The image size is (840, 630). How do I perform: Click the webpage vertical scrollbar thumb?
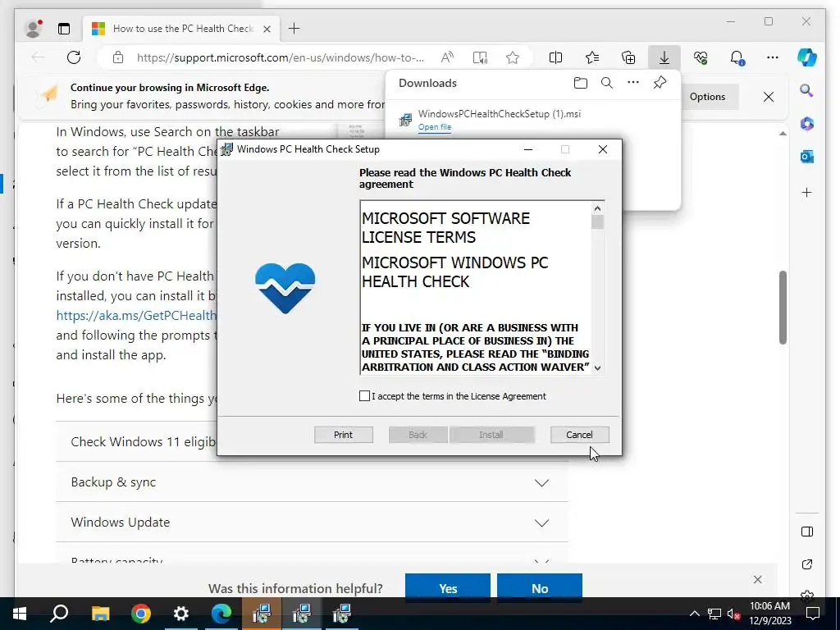click(783, 308)
